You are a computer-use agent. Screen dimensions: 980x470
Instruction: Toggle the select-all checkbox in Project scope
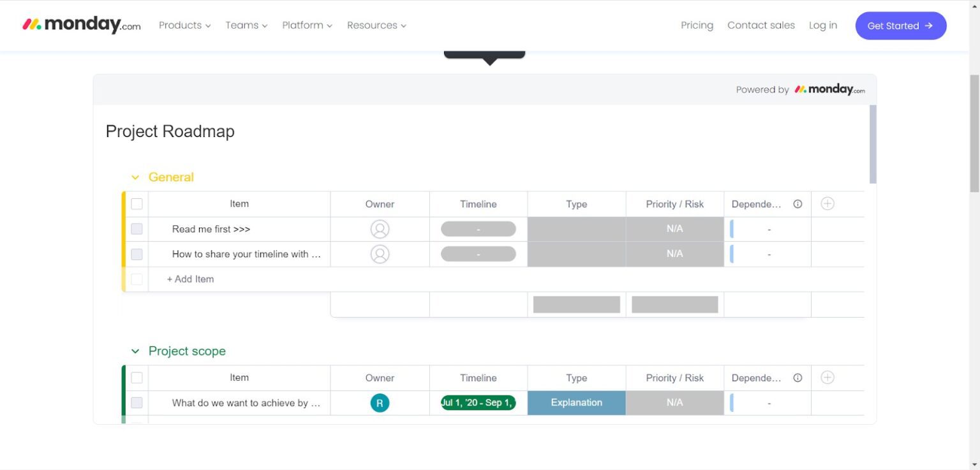pos(137,378)
